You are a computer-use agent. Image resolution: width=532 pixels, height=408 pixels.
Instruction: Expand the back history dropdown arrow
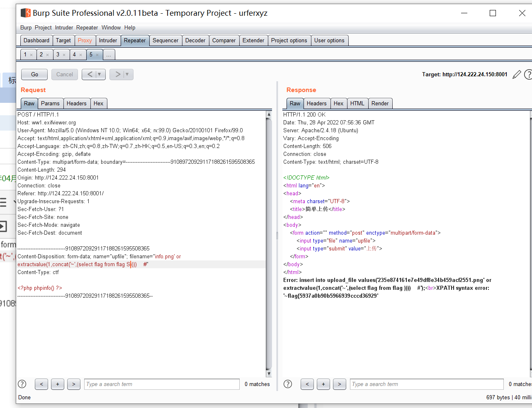coord(100,74)
